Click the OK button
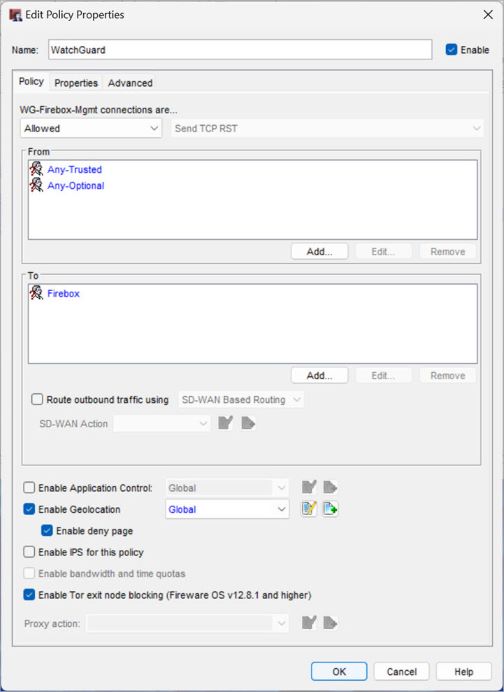Screen dimensions: 504x692 339,672
